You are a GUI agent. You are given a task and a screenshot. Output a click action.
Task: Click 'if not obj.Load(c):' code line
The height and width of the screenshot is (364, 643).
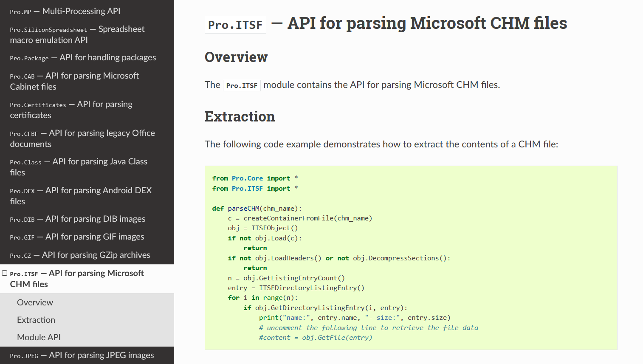pos(265,238)
